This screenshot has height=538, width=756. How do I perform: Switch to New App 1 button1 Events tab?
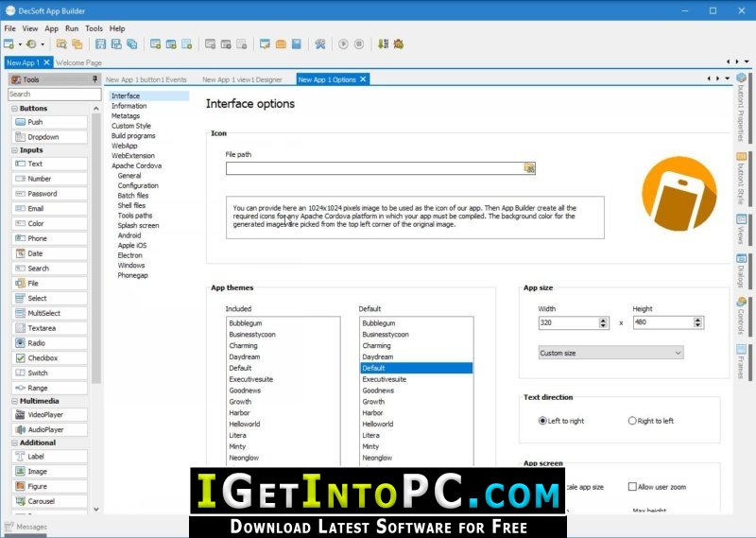pyautogui.click(x=146, y=79)
